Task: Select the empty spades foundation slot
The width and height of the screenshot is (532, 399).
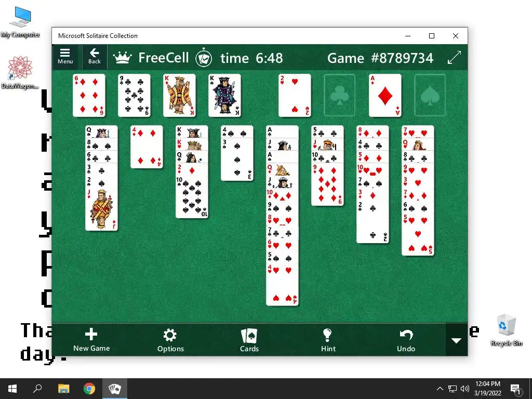Action: [x=430, y=96]
